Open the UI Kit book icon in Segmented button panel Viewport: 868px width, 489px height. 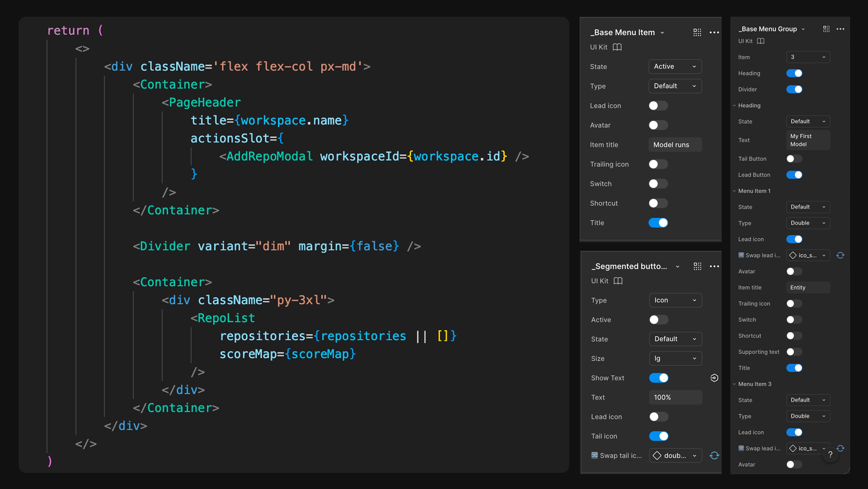coord(618,280)
